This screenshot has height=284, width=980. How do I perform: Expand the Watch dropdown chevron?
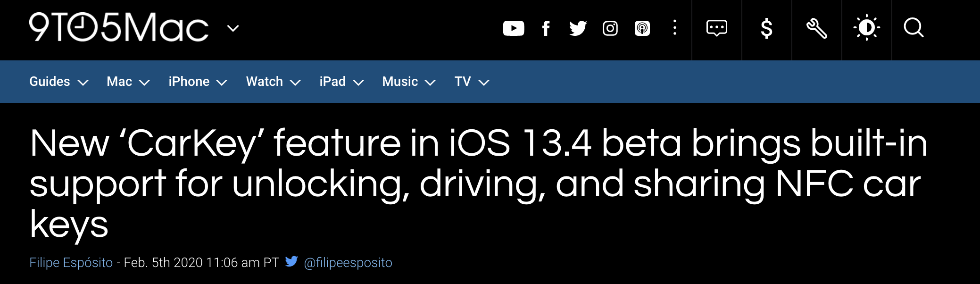(x=295, y=83)
